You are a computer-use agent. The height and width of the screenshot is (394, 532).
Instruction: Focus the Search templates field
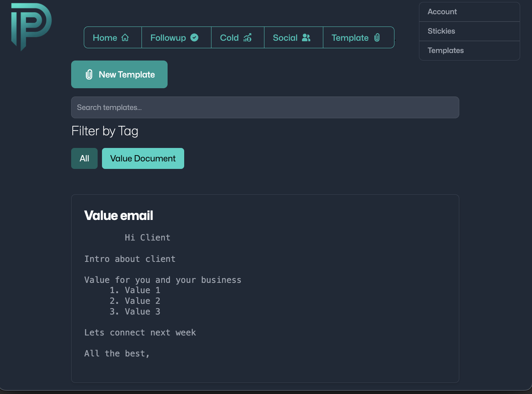coord(265,108)
